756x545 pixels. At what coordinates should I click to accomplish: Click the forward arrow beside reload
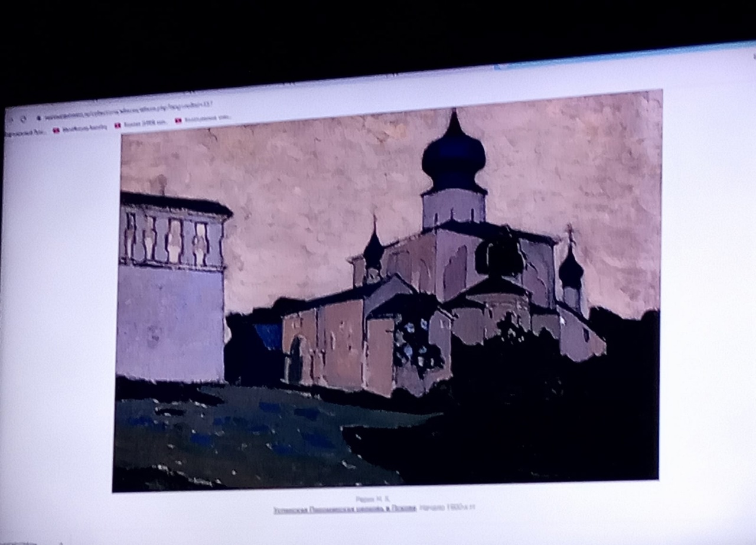click(x=10, y=119)
